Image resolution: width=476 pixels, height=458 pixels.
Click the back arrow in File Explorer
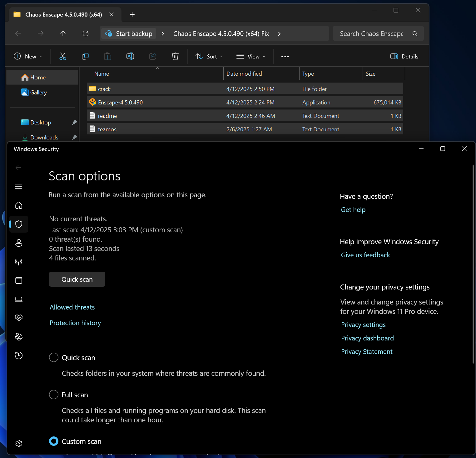coord(18,33)
